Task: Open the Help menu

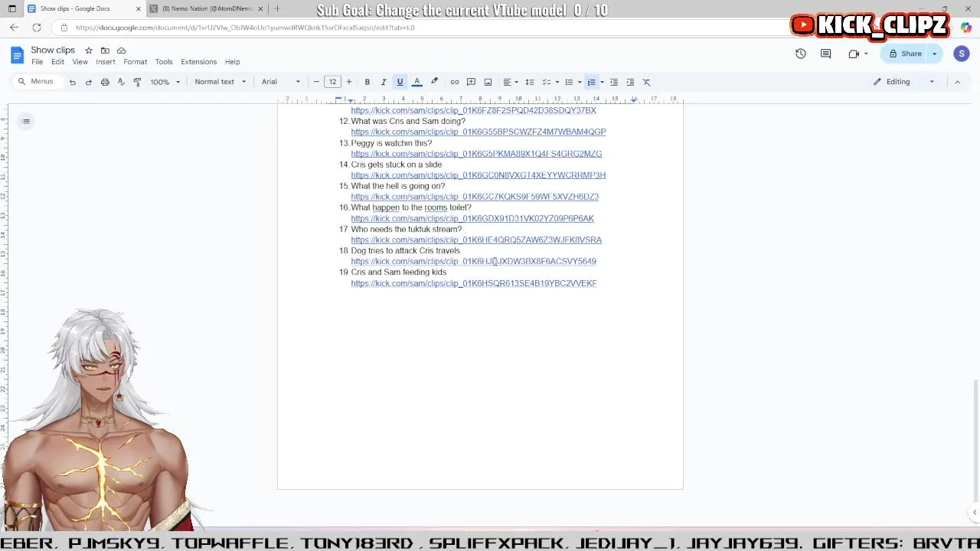Action: point(232,62)
